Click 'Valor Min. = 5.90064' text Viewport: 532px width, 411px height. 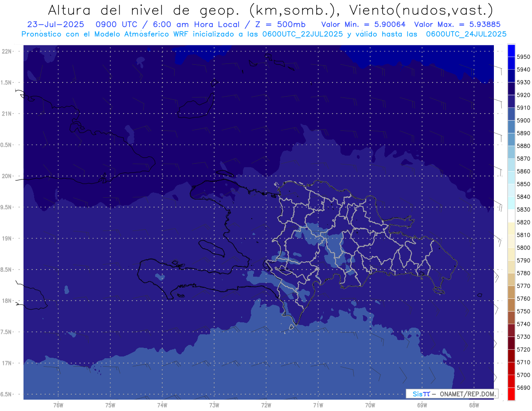363,24
